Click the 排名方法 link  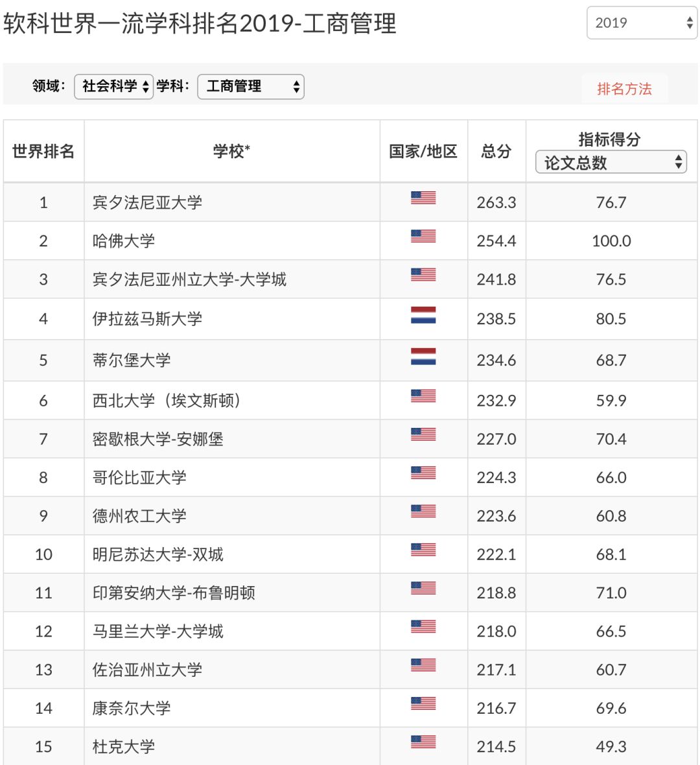click(624, 89)
